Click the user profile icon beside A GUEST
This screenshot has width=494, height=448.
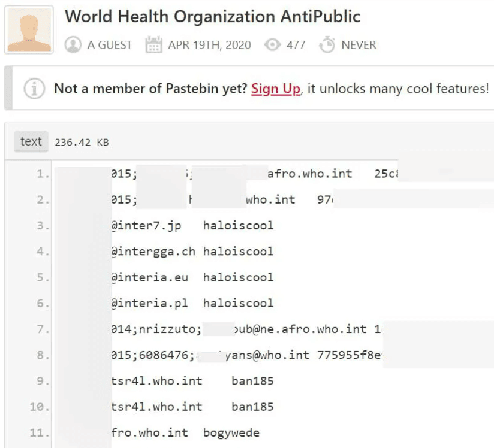(73, 45)
